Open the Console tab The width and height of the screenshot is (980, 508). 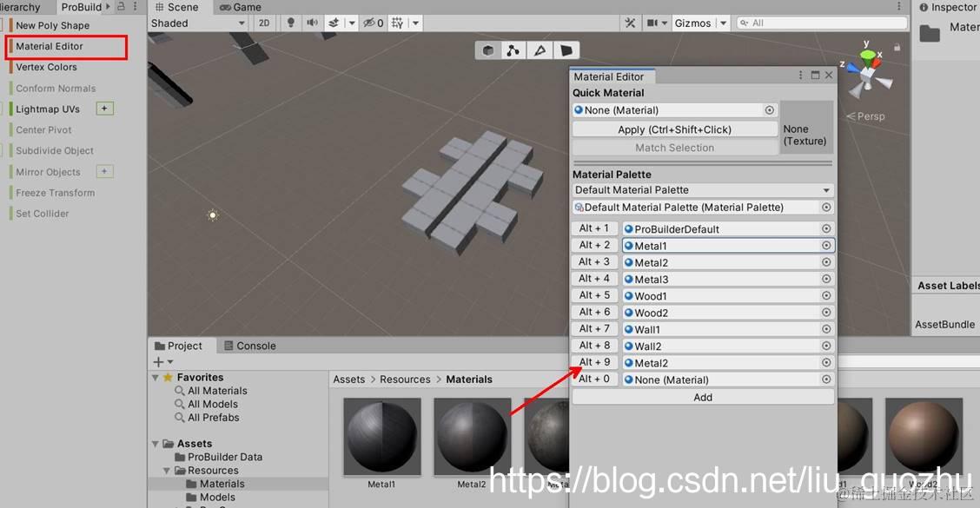coord(250,346)
